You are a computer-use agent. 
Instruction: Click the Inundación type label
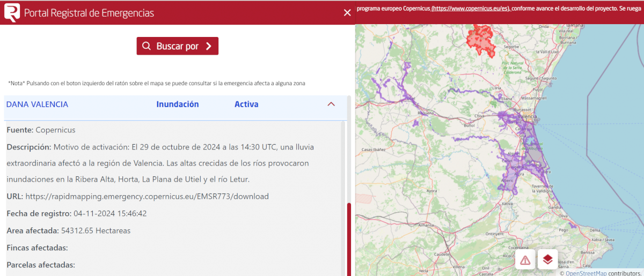(x=177, y=105)
